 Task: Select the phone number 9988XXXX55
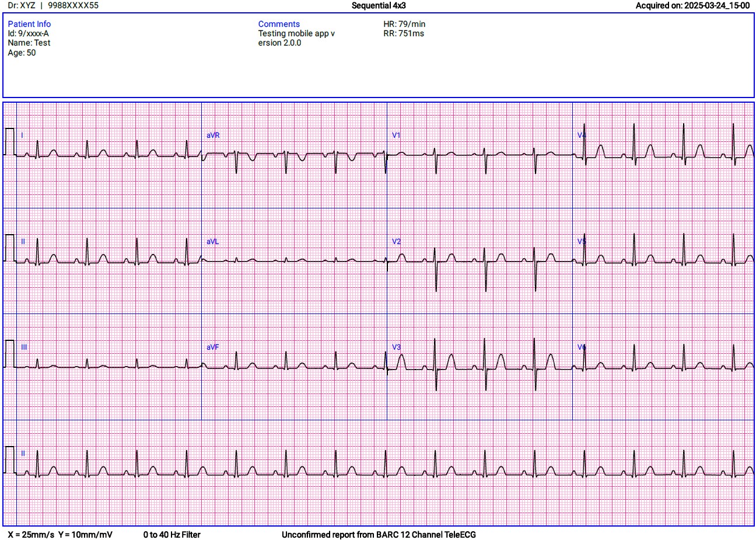pos(73,5)
